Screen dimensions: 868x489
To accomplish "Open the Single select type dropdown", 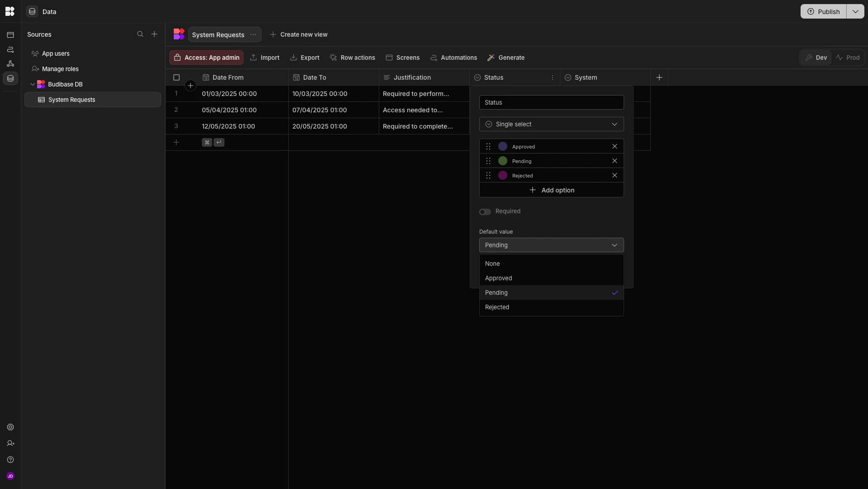I will (551, 124).
